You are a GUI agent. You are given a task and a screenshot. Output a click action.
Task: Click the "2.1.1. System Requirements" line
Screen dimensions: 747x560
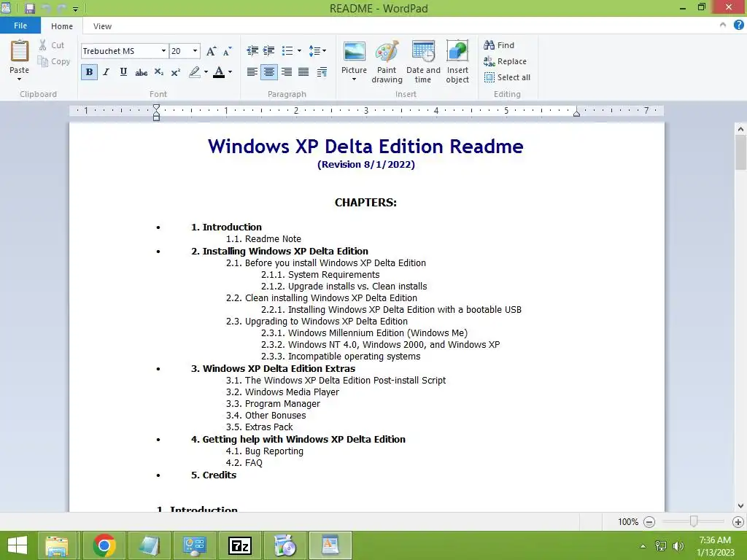[320, 275]
